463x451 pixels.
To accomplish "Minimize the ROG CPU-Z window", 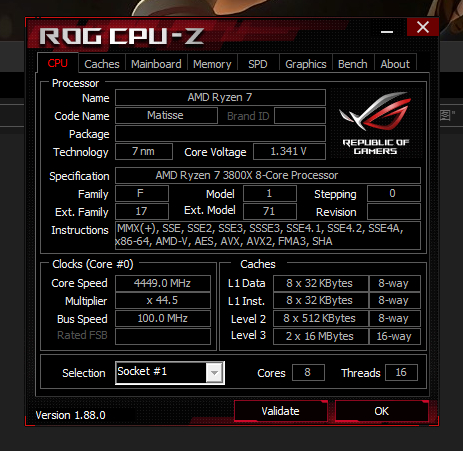I will pyautogui.click(x=387, y=32).
